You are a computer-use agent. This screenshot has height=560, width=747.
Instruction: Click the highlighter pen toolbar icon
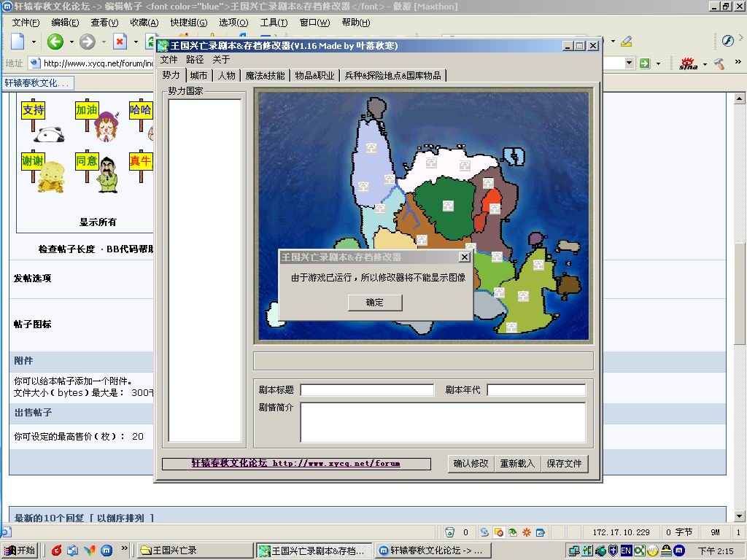[626, 42]
